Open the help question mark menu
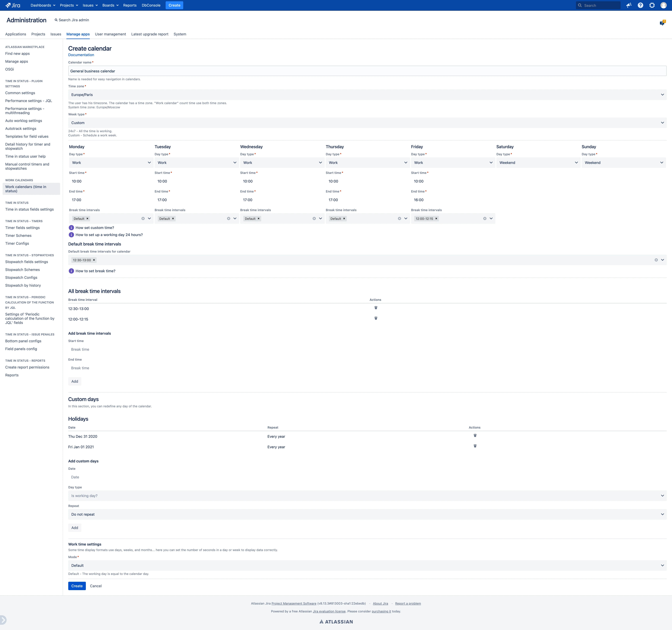Screen dimensions: 672x630 tap(640, 5)
